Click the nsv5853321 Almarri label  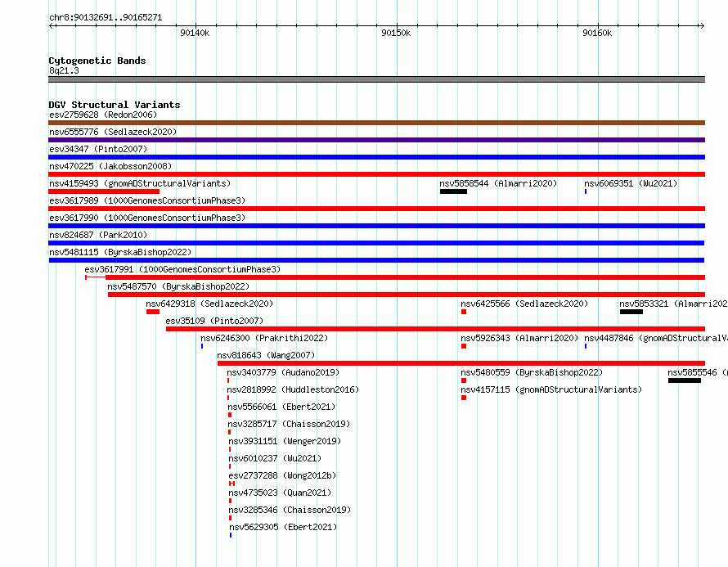pos(673,304)
